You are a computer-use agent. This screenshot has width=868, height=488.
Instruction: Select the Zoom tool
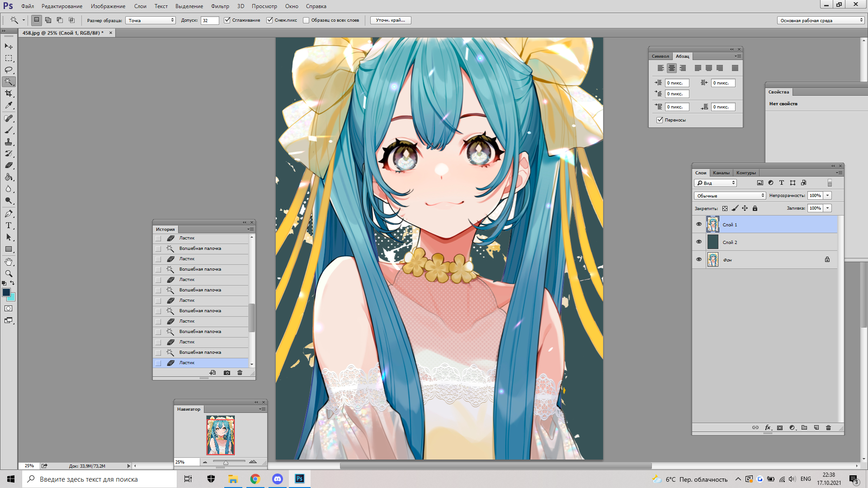pyautogui.click(x=9, y=274)
